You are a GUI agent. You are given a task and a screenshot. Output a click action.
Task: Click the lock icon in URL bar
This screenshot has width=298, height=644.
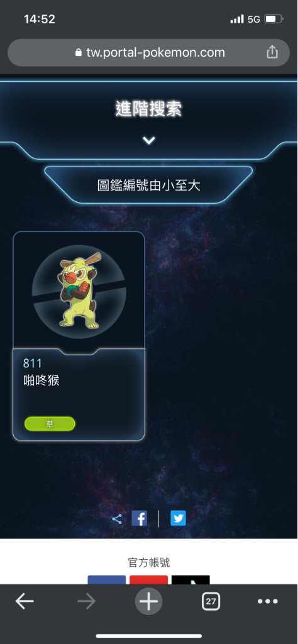[x=79, y=53]
